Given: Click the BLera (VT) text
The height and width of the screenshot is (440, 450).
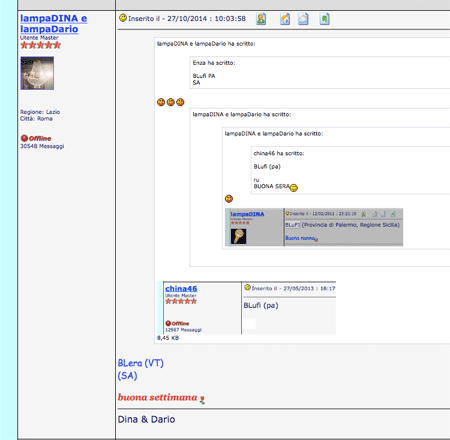Looking at the screenshot, I should 141,363.
